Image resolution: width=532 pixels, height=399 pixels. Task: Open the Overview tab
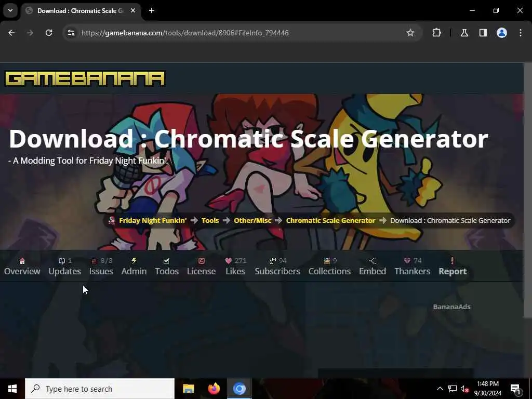22,267
